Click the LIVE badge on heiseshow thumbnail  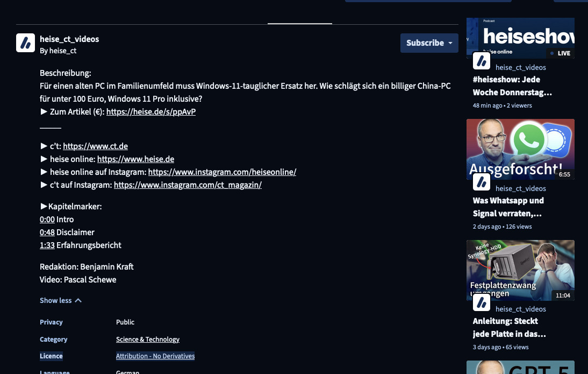[560, 53]
